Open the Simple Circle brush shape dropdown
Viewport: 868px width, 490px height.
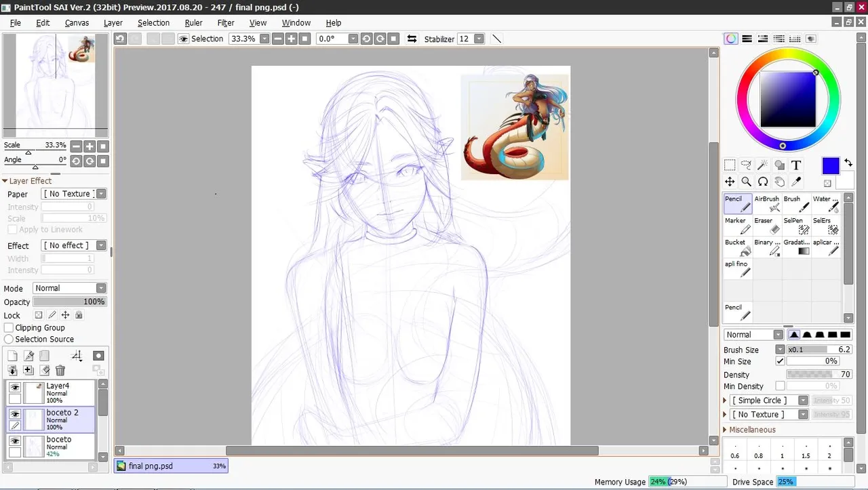point(803,401)
